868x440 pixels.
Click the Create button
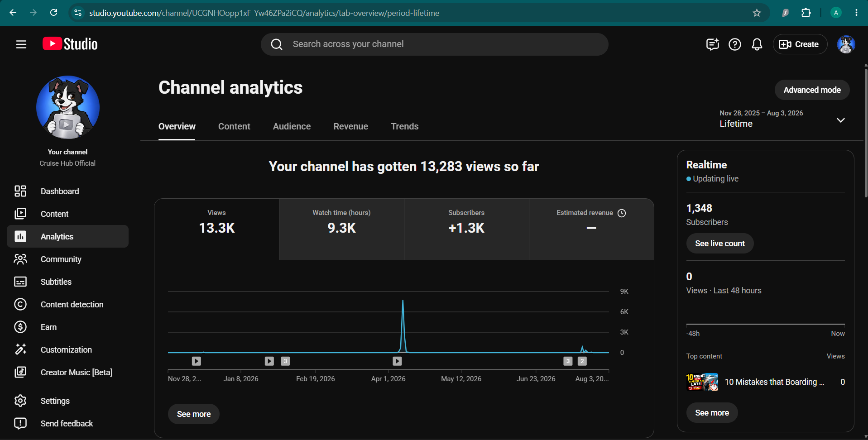[800, 44]
